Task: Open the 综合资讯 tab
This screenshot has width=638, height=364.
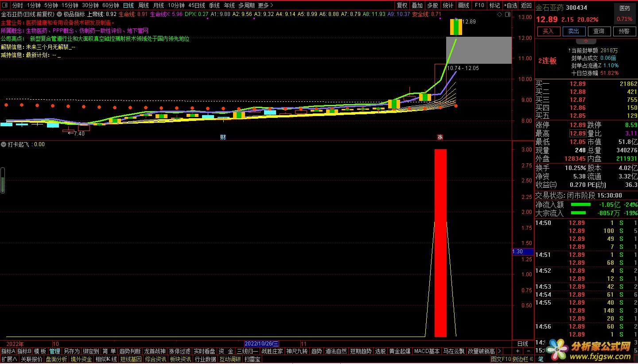Action: tap(156, 359)
